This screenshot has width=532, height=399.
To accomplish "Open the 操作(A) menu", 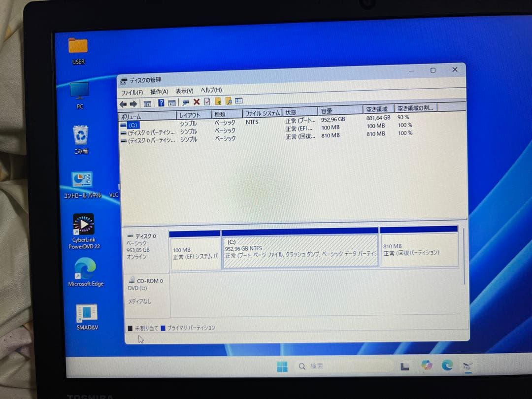I will (x=159, y=91).
